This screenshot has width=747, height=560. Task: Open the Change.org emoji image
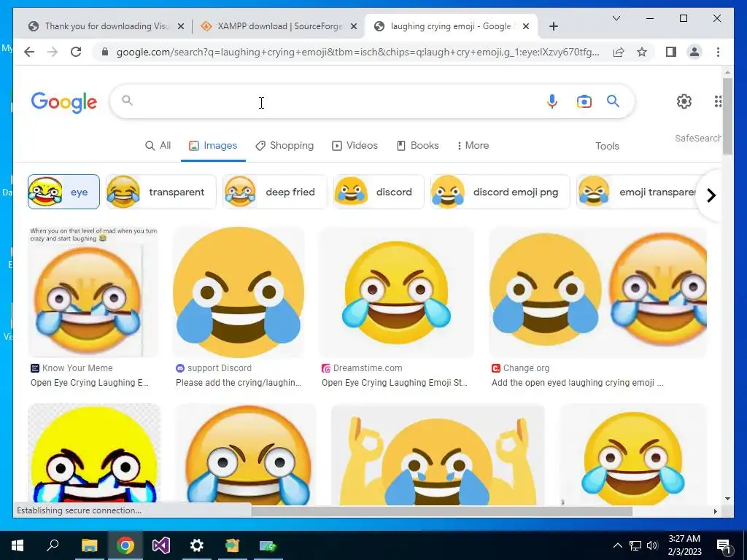598,292
